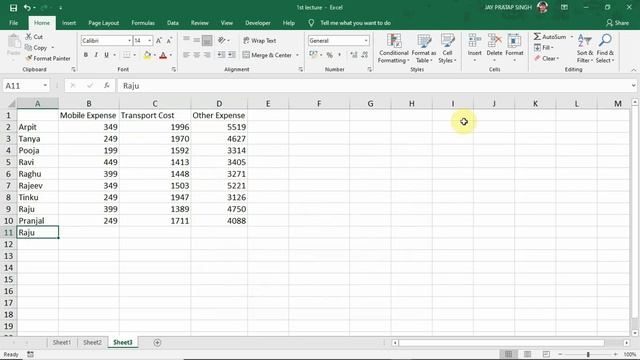Click Select All corner triangle button
640x360 pixels.
(11, 104)
